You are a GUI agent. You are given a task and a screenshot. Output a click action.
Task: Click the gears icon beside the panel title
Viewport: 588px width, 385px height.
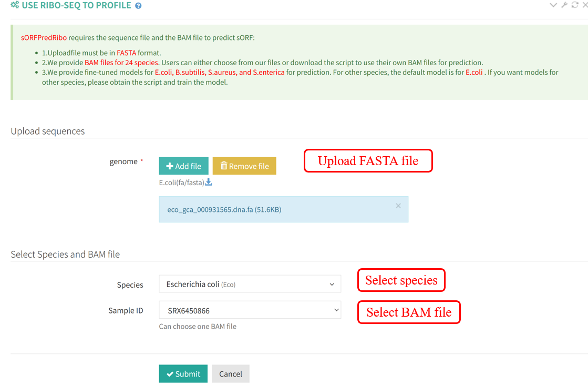click(x=15, y=5)
